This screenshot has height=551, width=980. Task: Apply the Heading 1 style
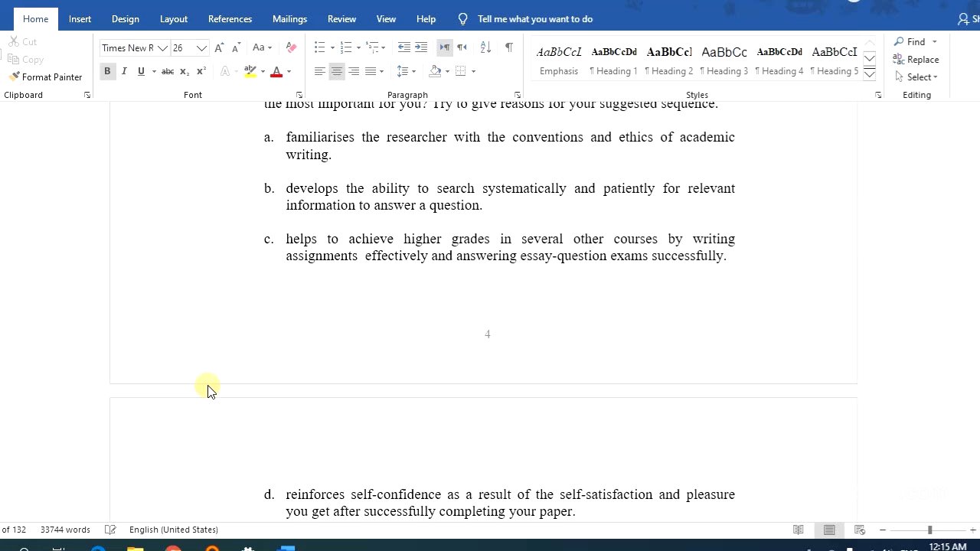(x=613, y=60)
